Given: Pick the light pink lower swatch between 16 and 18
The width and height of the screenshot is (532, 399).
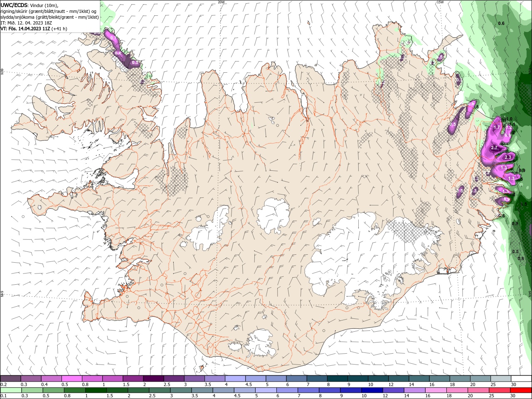Looking at the screenshot, I should click(x=435, y=390).
